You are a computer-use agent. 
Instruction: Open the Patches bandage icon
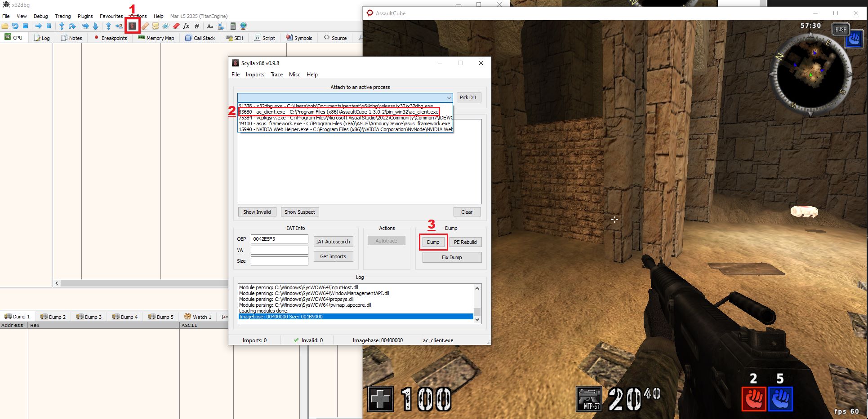tap(145, 26)
